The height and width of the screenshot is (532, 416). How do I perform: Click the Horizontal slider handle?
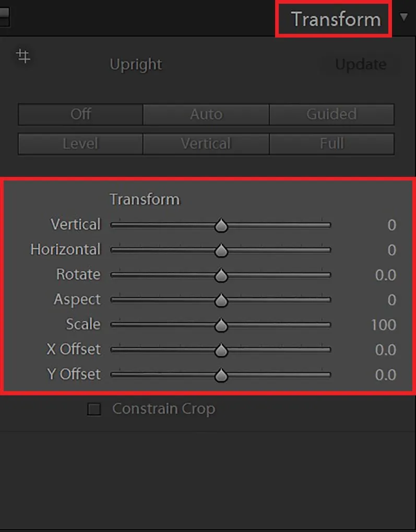click(x=221, y=250)
